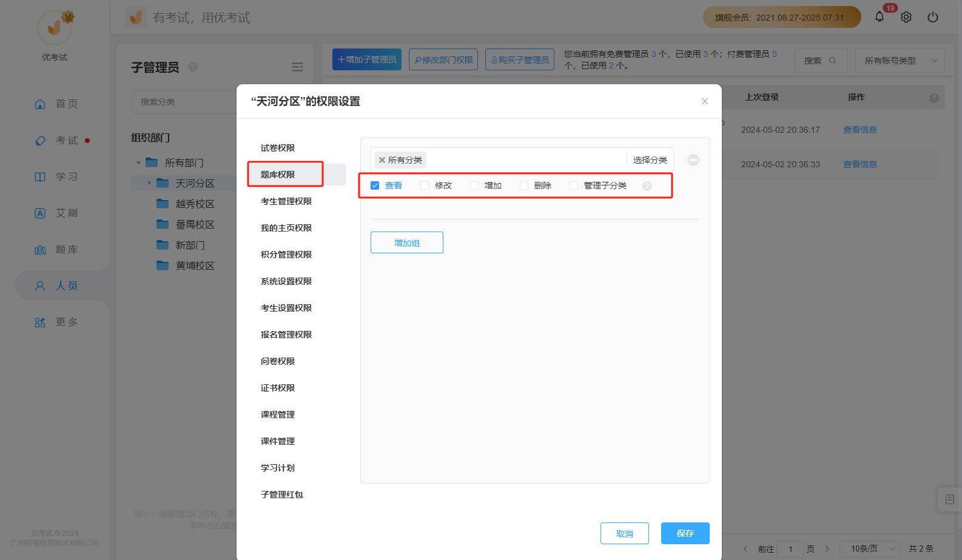The height and width of the screenshot is (560, 962).
Task: Expand the 天河分区 tree node
Action: (149, 183)
